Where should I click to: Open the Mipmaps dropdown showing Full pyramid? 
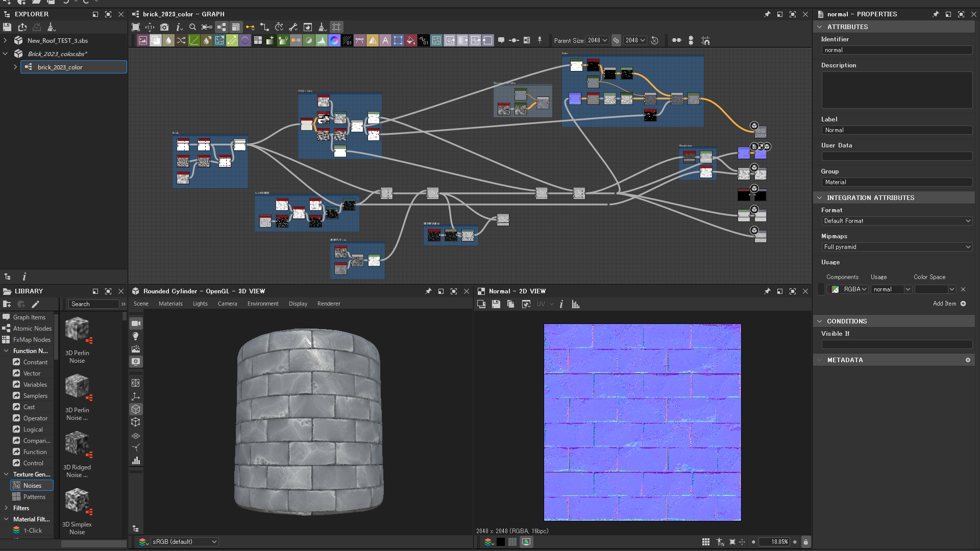pyautogui.click(x=897, y=247)
